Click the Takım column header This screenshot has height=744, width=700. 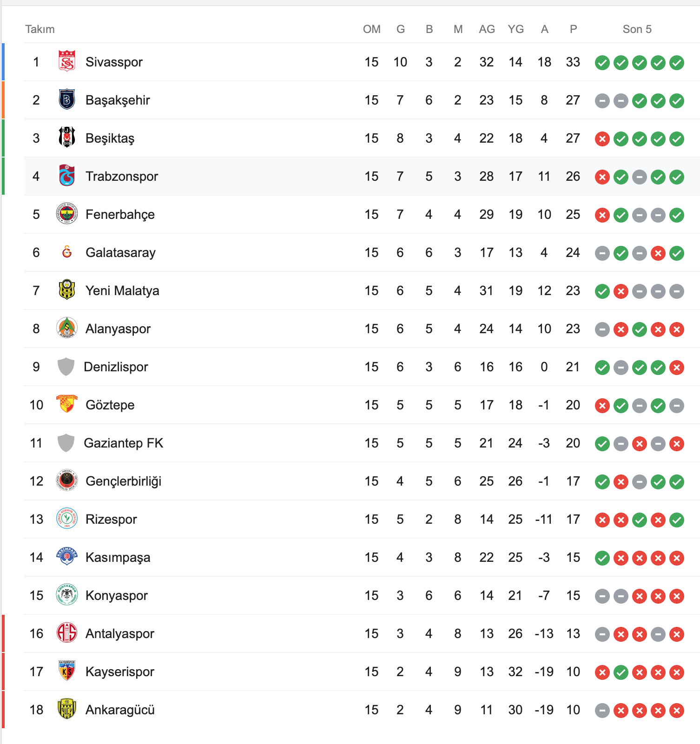point(40,29)
